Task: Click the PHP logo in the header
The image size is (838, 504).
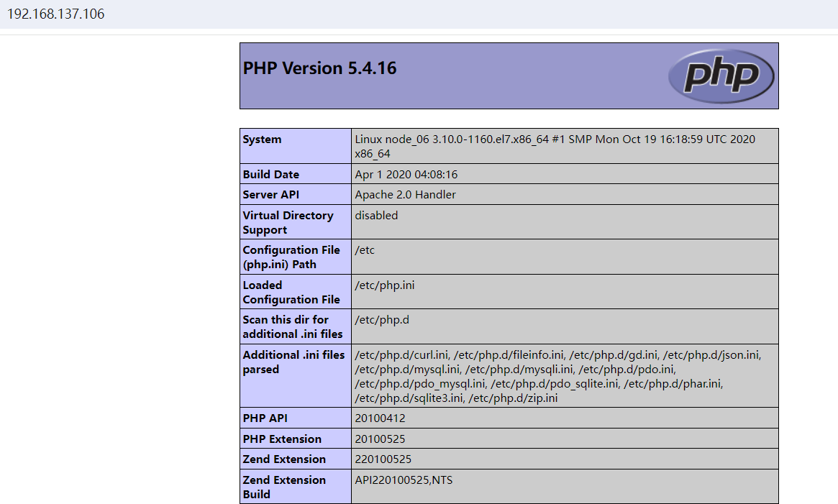Action: point(721,76)
